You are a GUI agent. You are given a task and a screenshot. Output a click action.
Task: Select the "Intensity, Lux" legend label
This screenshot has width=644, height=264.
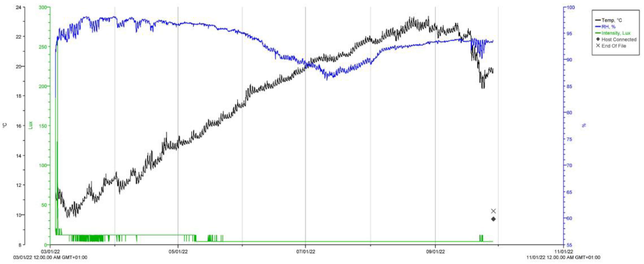click(616, 33)
